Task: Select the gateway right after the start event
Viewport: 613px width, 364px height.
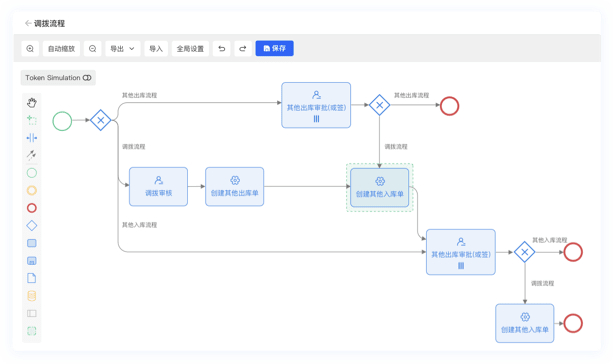Action: pos(101,120)
